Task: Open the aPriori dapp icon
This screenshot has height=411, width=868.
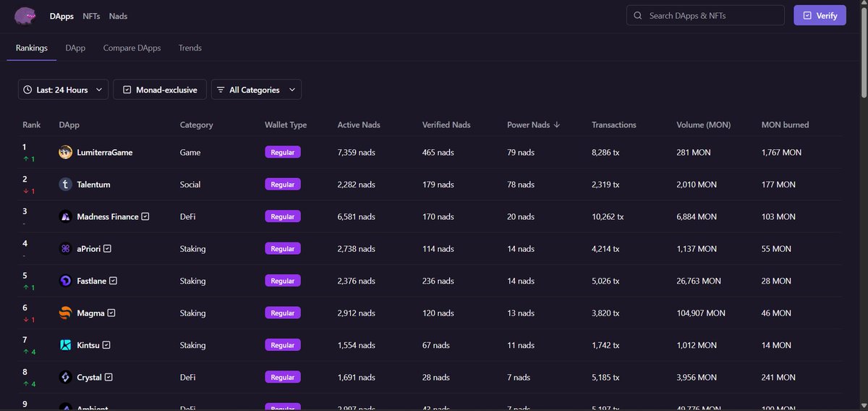Action: tap(65, 249)
